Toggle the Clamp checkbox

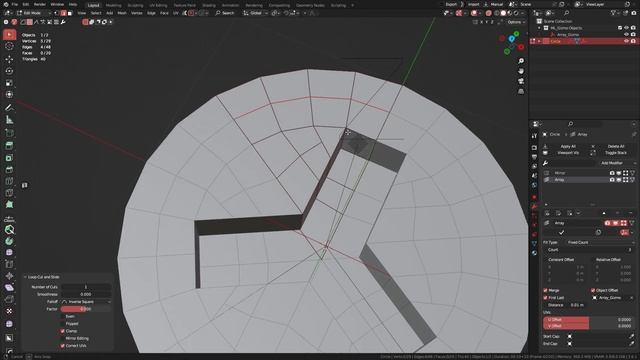(x=62, y=331)
